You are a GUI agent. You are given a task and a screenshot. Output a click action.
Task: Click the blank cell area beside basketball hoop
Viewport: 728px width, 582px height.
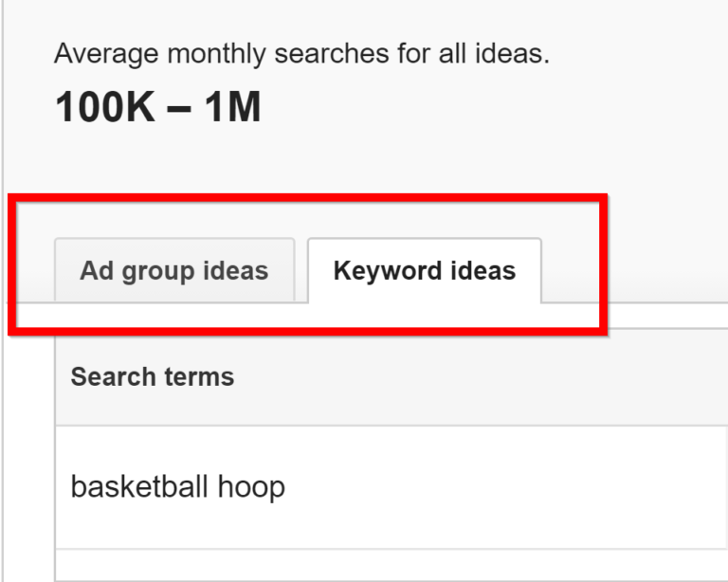point(506,487)
